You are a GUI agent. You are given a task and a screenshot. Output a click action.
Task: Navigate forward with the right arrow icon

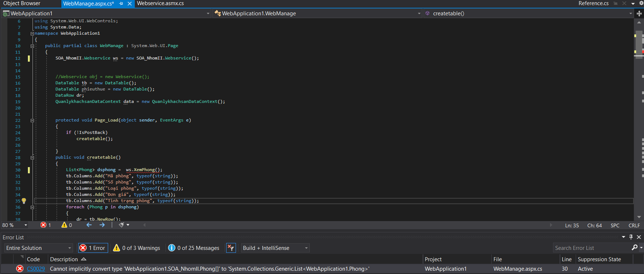coord(102,225)
